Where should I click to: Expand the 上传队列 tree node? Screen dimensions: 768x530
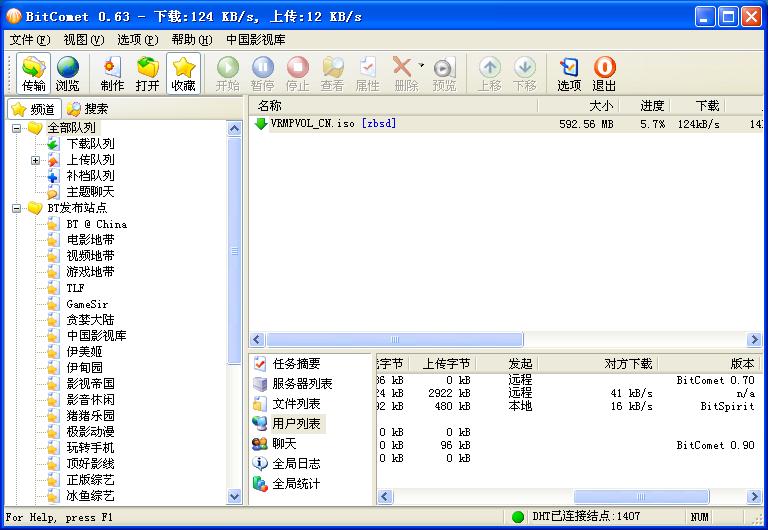coord(36,160)
